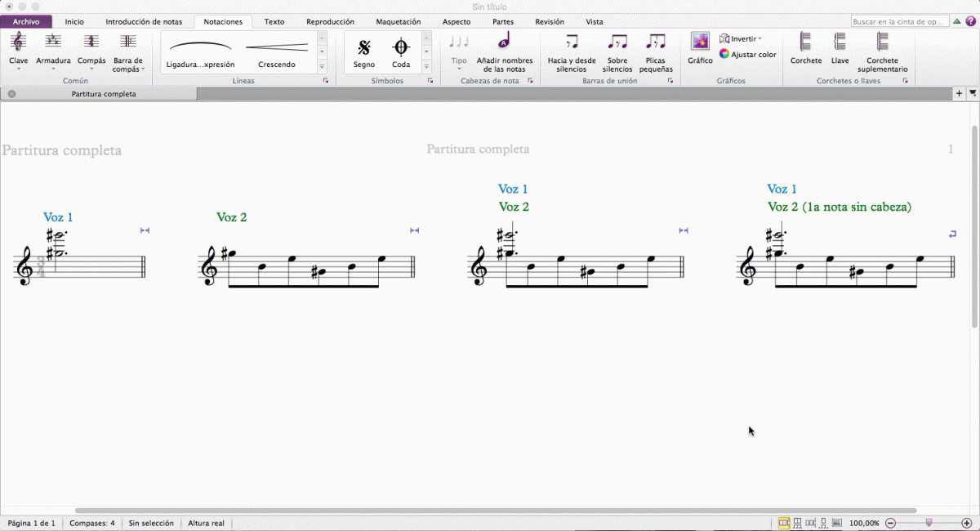Viewport: 980px width, 531px height.
Task: Open the Líneas group dialog launcher
Action: click(x=326, y=81)
